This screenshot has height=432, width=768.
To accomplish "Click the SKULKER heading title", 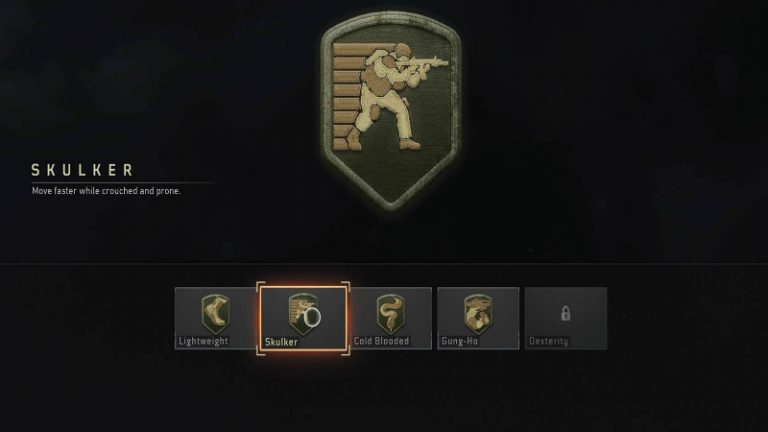I will point(82,170).
